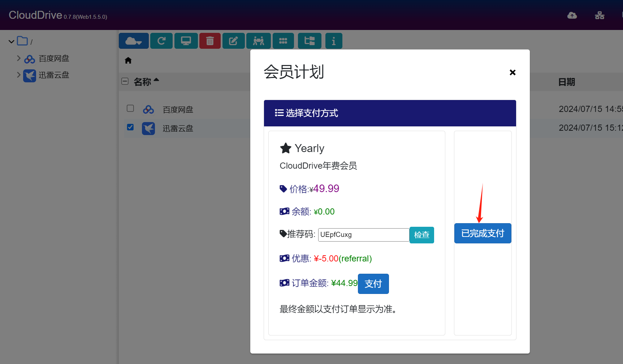Click the mount to computer monitor icon

coord(186,41)
